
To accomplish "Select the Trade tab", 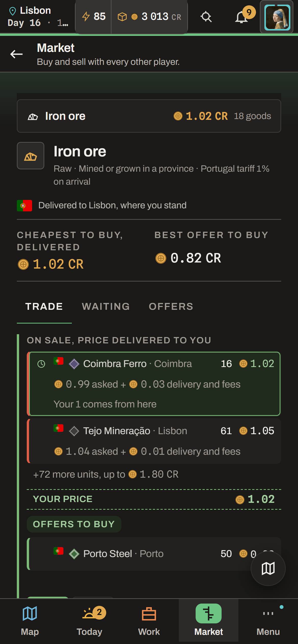I will [44, 306].
